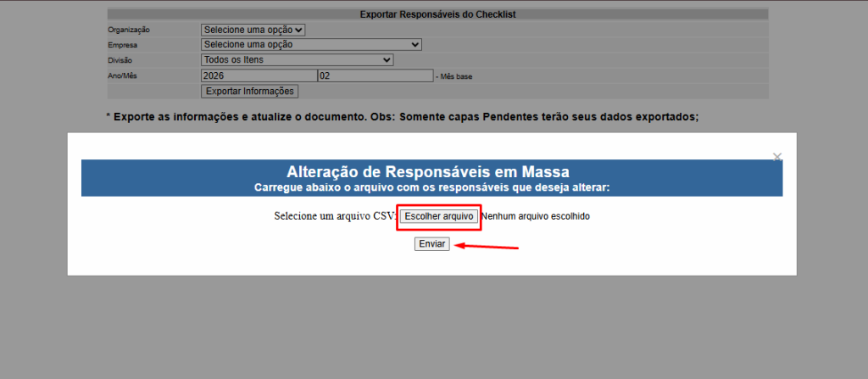Viewport: 868px width, 379px height.
Task: Click the year field containing 2026
Action: coord(259,75)
